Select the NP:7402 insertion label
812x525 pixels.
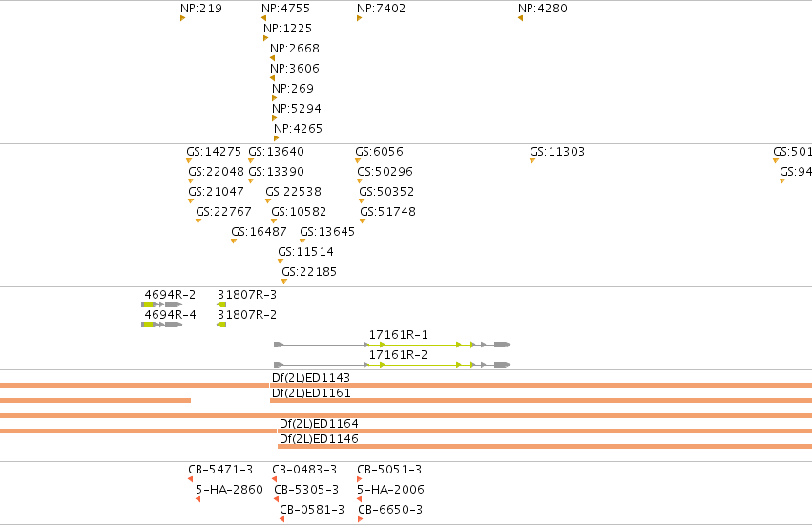(381, 9)
